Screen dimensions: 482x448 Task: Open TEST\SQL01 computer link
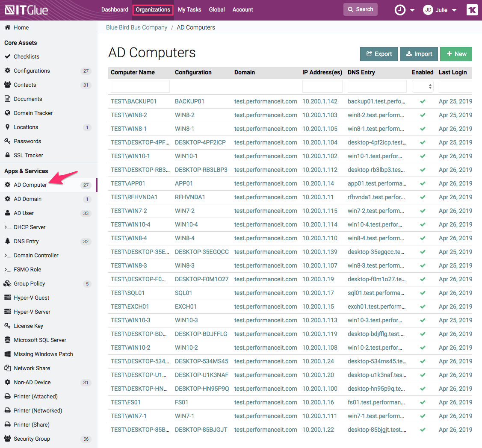(127, 293)
